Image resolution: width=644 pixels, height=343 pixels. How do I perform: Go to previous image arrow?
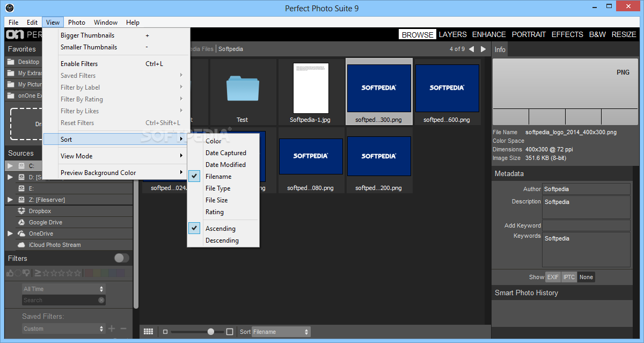pyautogui.click(x=471, y=49)
